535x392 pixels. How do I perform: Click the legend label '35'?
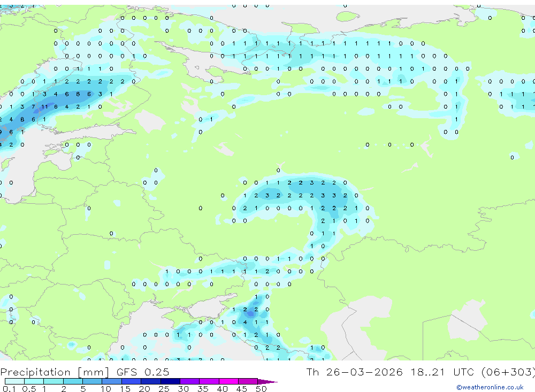[x=203, y=389]
